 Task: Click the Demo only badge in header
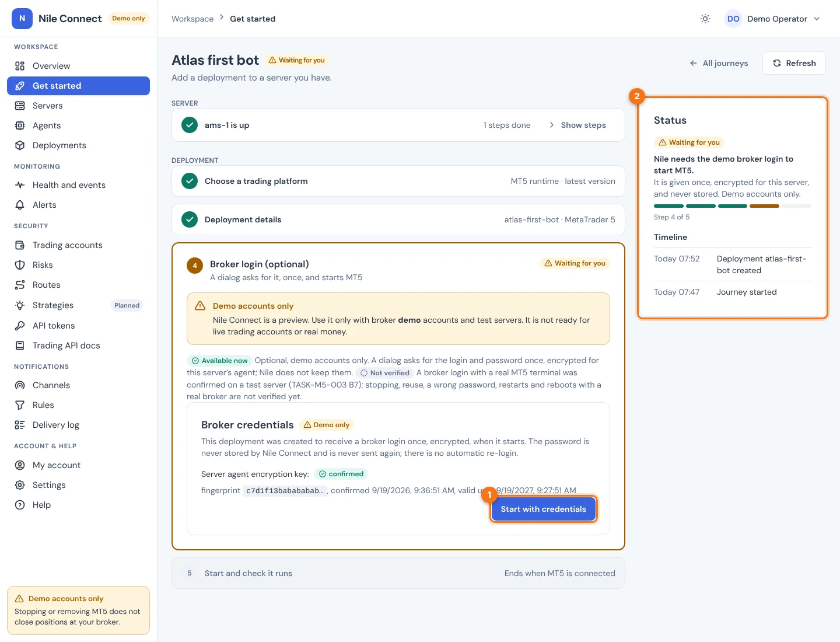(x=128, y=19)
